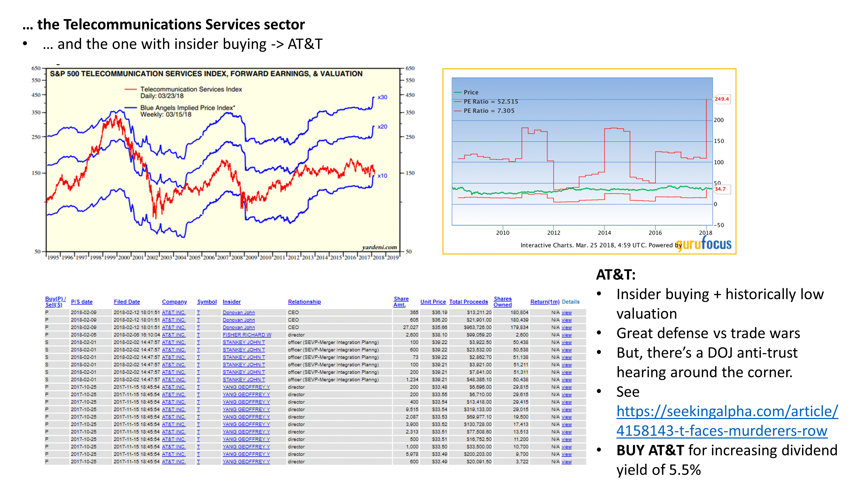868x488 pixels.
Task: Select the Company column header link
Action: tap(174, 302)
